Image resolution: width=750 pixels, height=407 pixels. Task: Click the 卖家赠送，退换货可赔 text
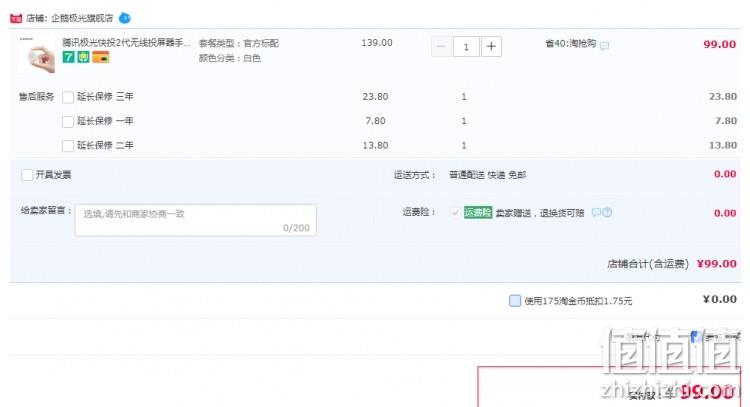pyautogui.click(x=540, y=213)
